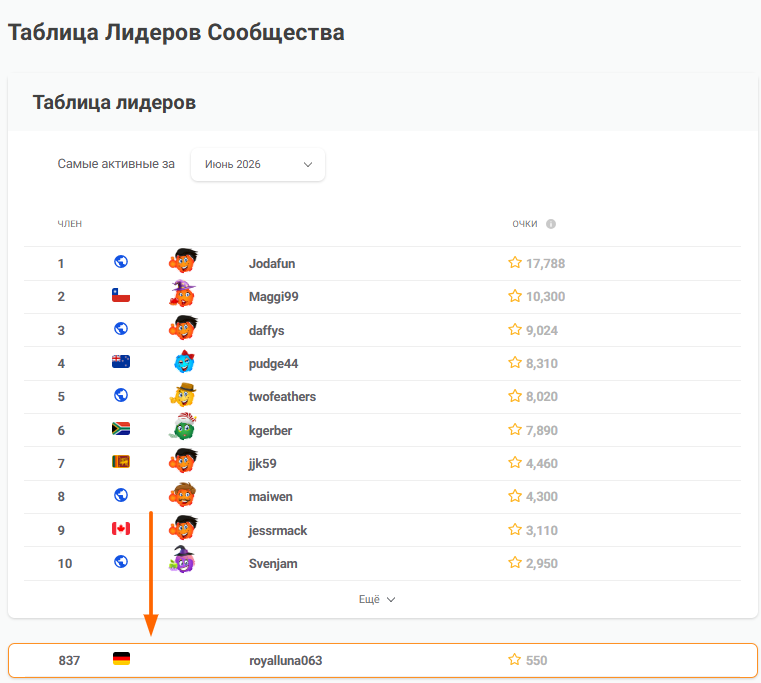Click the German flag beside royalluna063
Viewport: 761px width, 683px height.
tap(121, 659)
